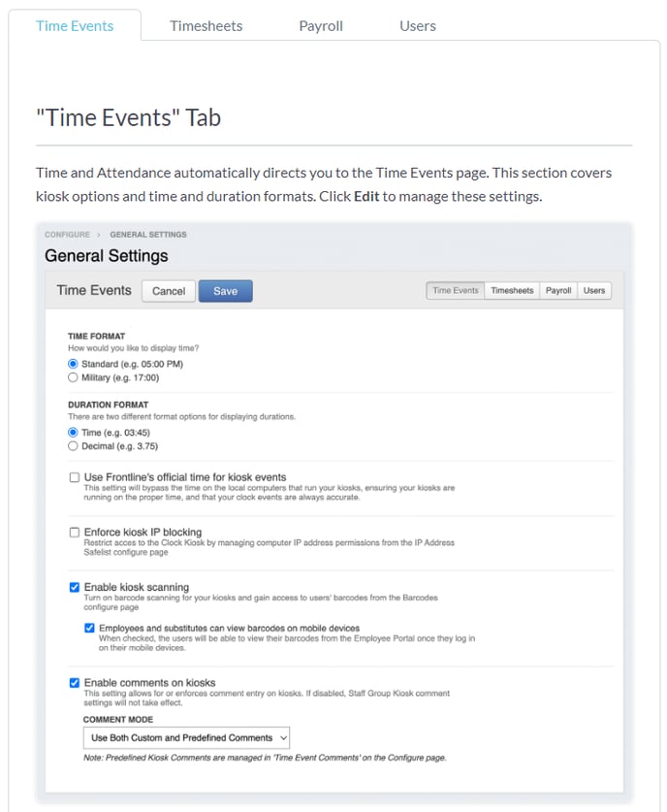The width and height of the screenshot is (667, 812).
Task: Click the CONFIGURE breadcrumb link
Action: 67,235
